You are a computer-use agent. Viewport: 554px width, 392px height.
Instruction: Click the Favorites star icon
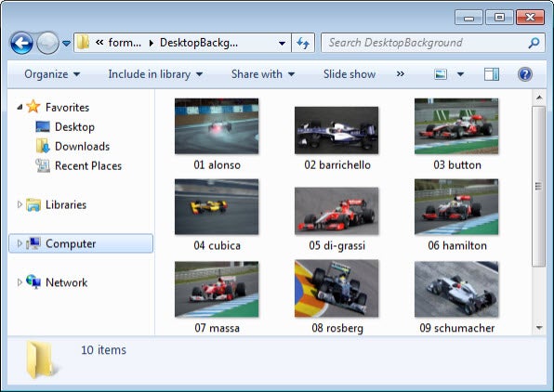coord(33,106)
